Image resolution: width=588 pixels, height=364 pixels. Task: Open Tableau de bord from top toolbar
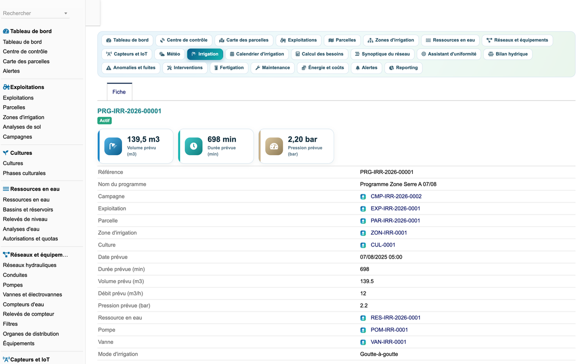(127, 40)
